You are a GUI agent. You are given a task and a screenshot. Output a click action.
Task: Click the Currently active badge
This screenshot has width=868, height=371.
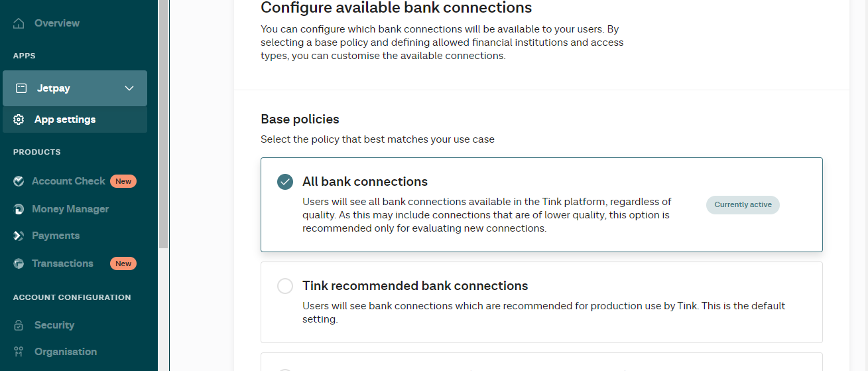pos(743,204)
